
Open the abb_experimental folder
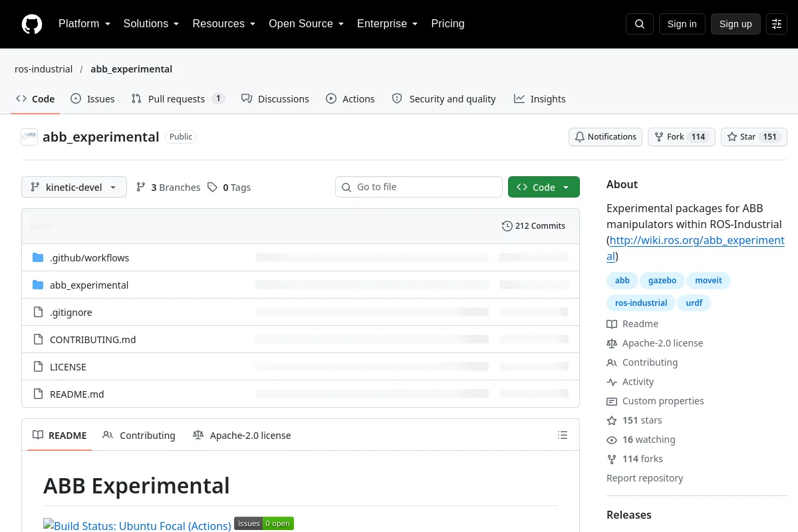click(x=89, y=285)
